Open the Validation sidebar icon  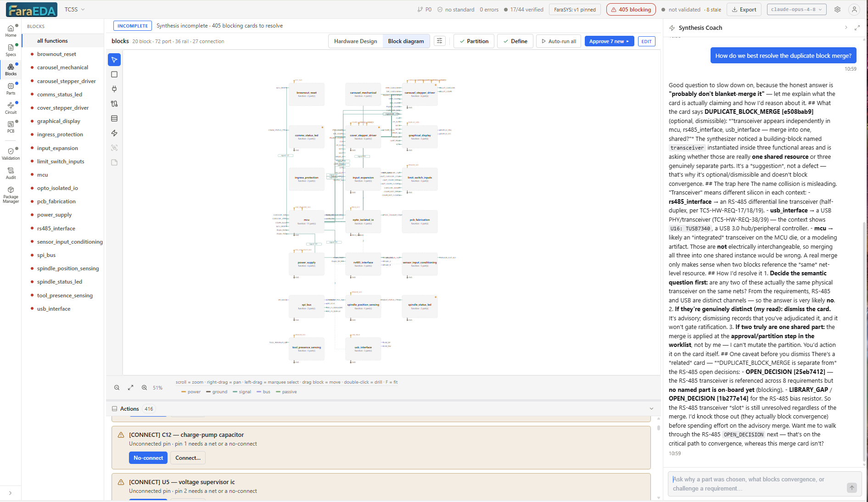point(11,154)
